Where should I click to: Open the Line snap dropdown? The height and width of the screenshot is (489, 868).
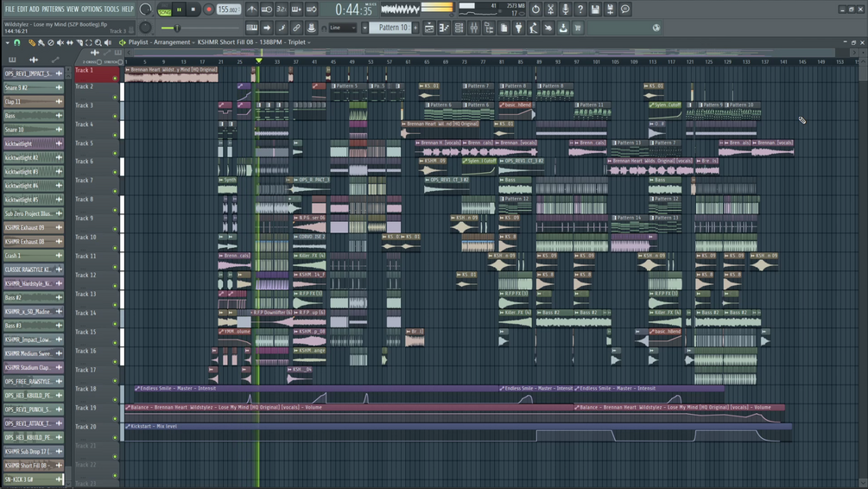(343, 28)
